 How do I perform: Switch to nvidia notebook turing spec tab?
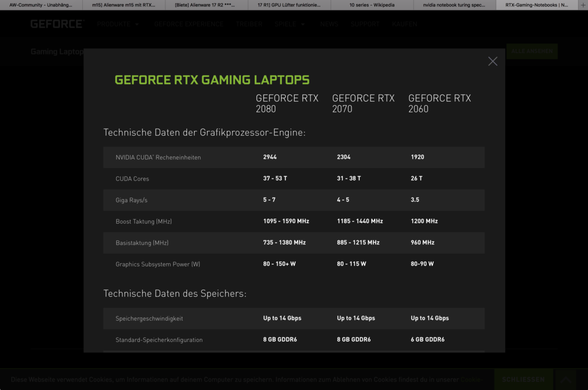click(x=455, y=5)
